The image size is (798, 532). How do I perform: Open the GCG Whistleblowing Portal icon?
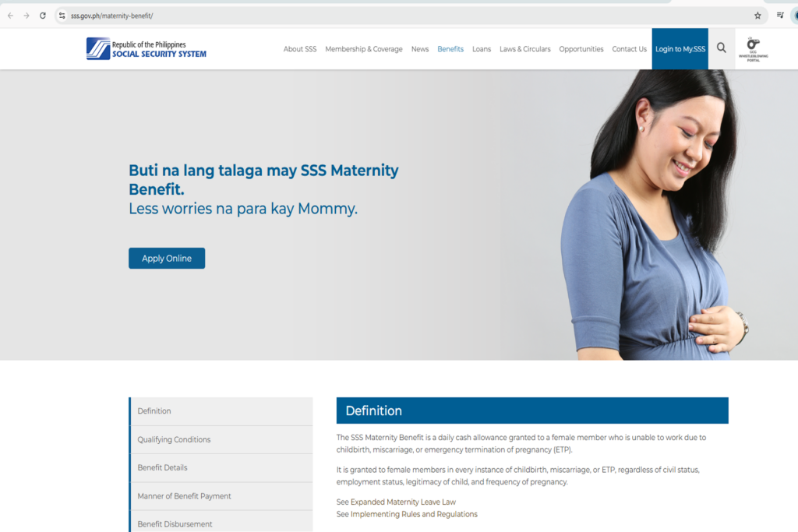754,49
